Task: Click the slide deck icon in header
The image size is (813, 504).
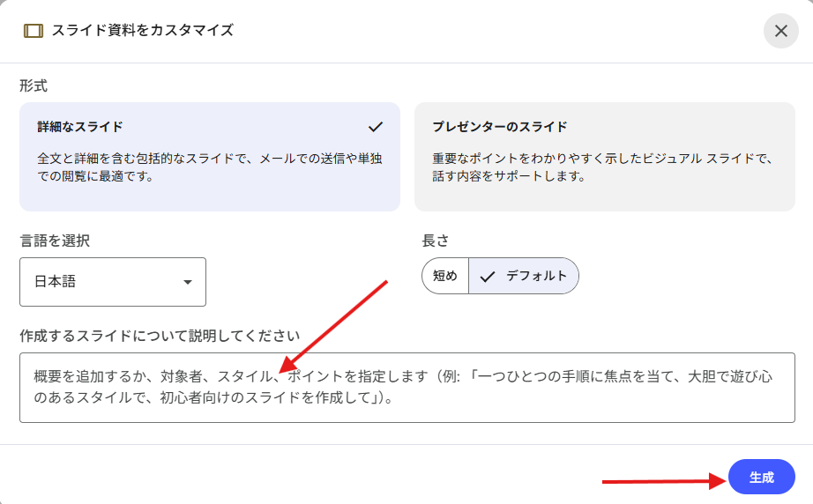Action: tap(34, 31)
